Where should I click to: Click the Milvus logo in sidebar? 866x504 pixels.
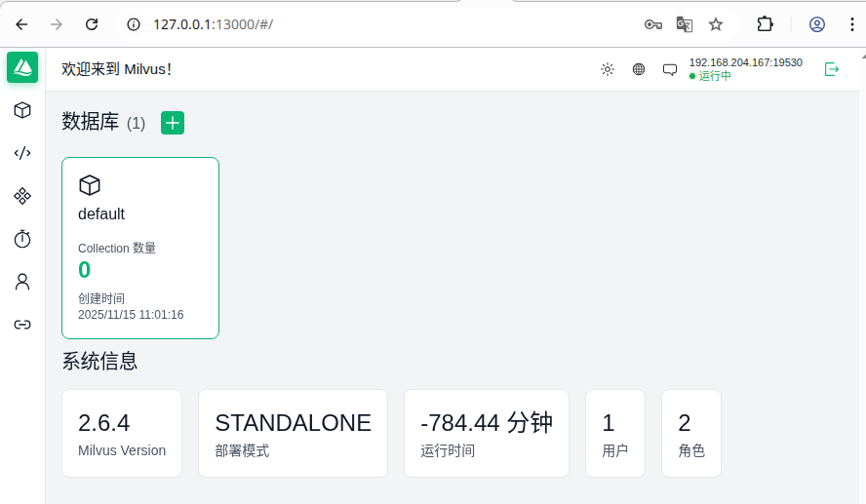tap(22, 67)
